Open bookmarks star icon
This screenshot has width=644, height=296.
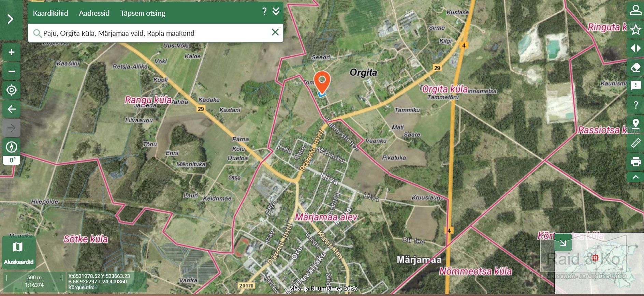pyautogui.click(x=635, y=29)
